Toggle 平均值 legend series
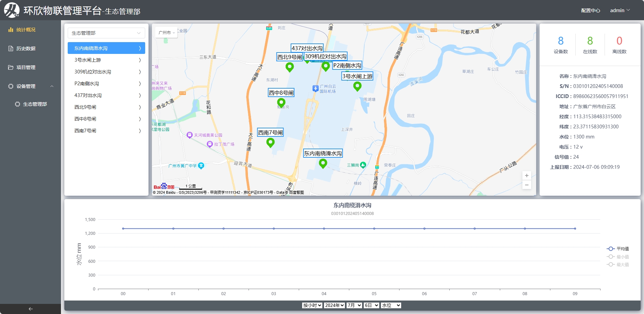 [x=618, y=249]
